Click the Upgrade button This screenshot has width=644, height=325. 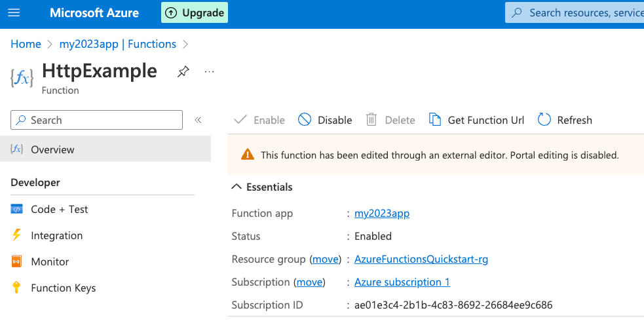[x=195, y=12]
